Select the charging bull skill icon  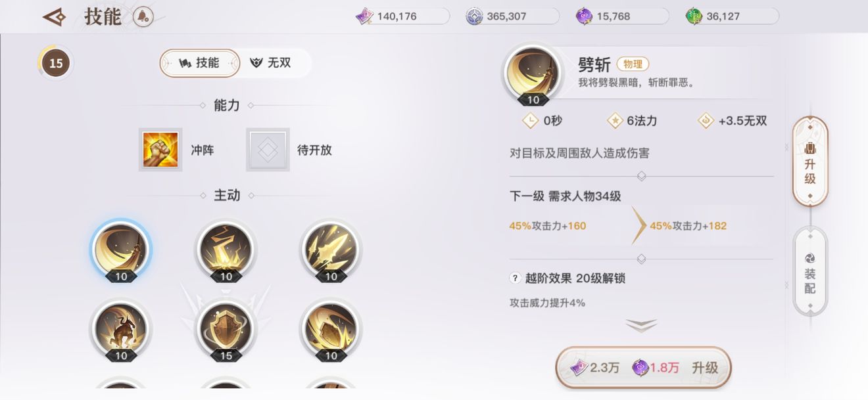coord(121,329)
